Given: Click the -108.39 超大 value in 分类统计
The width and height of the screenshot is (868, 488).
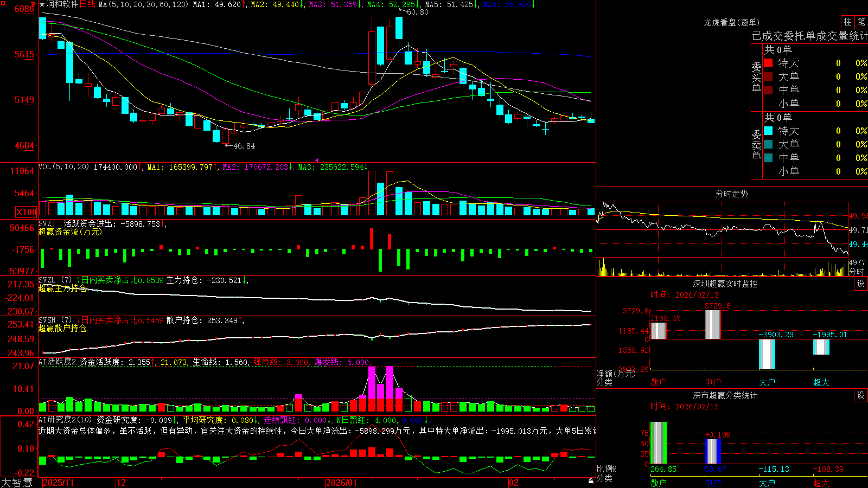Looking at the screenshot, I should [828, 469].
